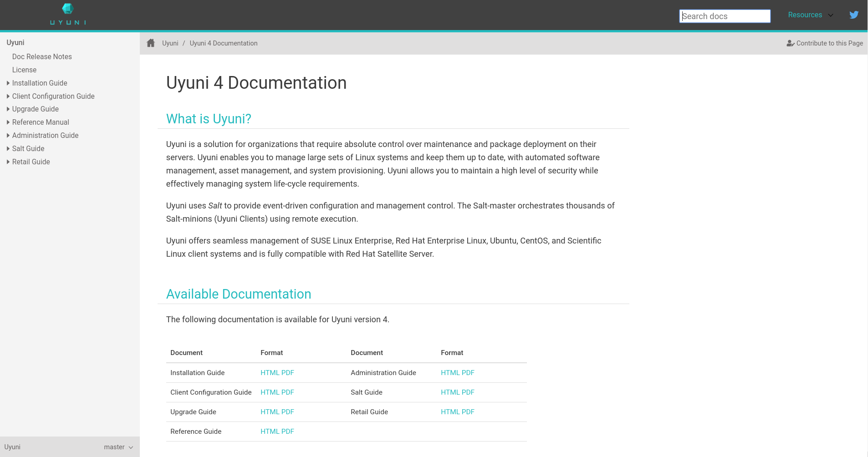Expand the Reference Manual tree arrow
The height and width of the screenshot is (457, 868).
point(8,122)
